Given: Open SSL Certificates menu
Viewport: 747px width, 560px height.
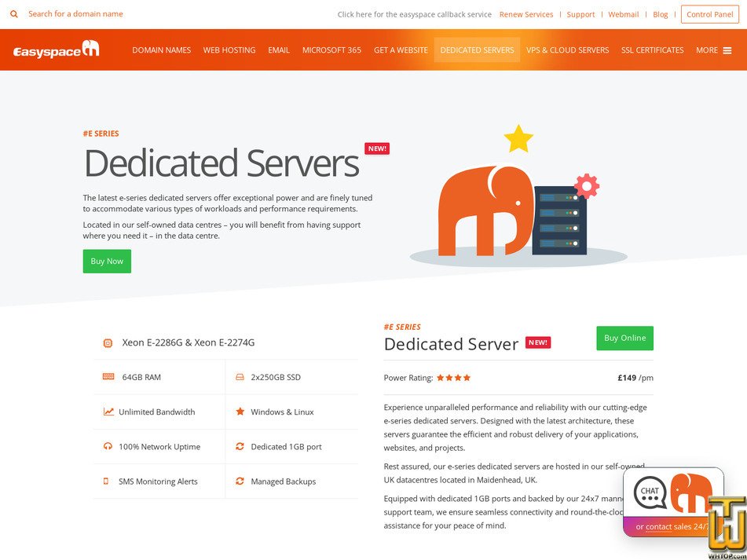Looking at the screenshot, I should pyautogui.click(x=652, y=50).
